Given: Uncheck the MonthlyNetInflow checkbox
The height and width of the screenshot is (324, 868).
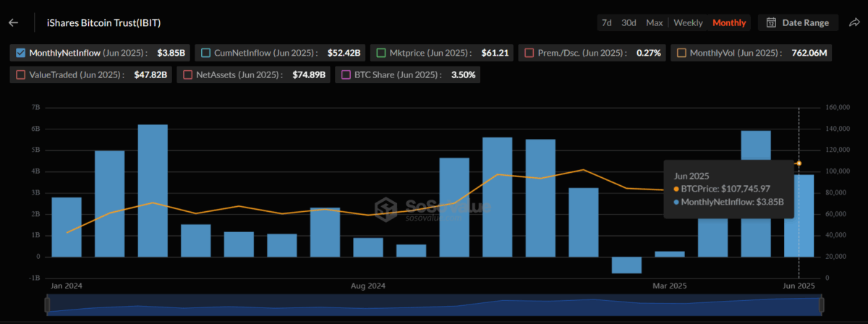Looking at the screenshot, I should coord(20,53).
